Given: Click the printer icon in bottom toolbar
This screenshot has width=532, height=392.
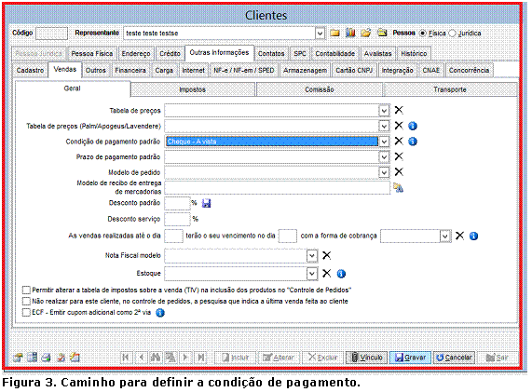Looking at the screenshot, I should (x=47, y=358).
